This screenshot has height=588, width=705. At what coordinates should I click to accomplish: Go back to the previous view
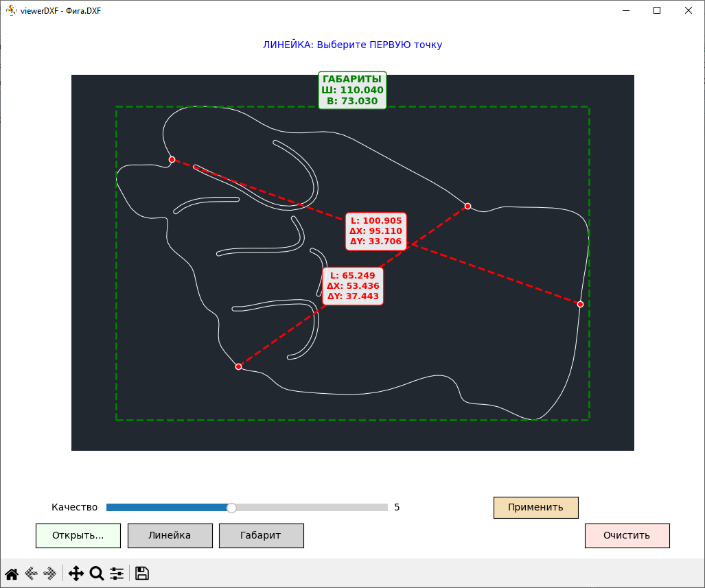pyautogui.click(x=31, y=574)
